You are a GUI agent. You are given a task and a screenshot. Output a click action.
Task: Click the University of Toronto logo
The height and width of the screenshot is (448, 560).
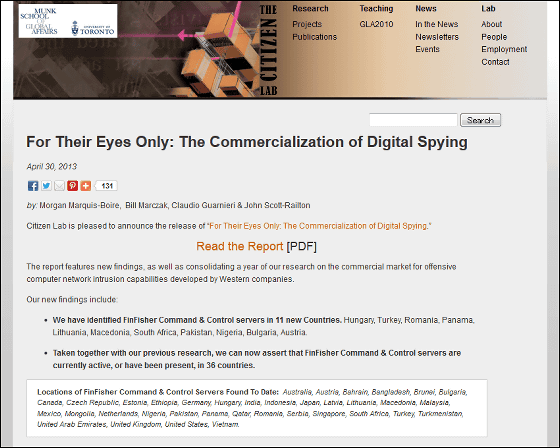(92, 29)
